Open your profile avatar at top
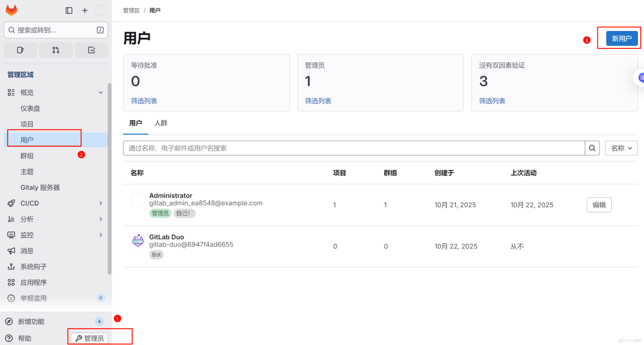 click(x=101, y=10)
